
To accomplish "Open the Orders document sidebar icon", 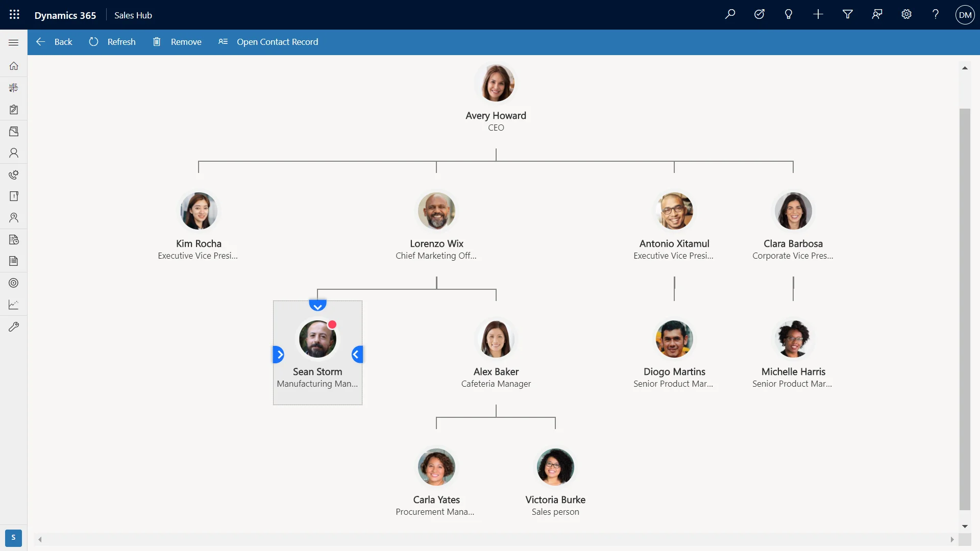I will tap(14, 261).
